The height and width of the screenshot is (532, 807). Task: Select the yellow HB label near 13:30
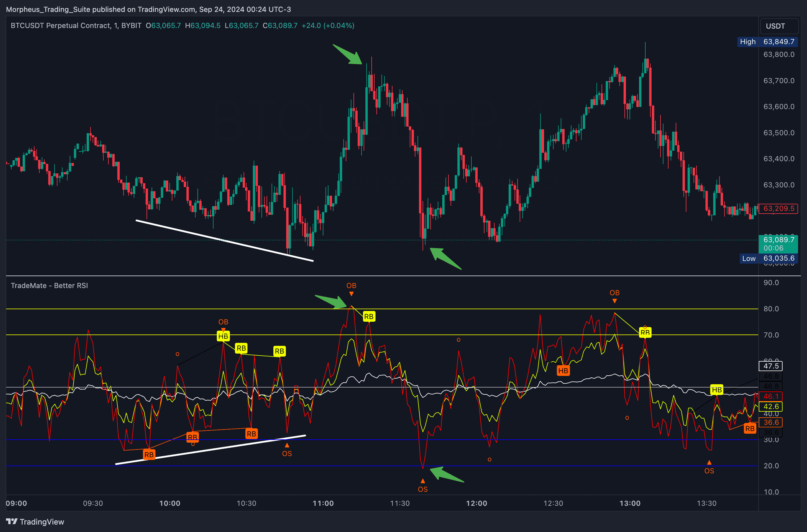pyautogui.click(x=717, y=390)
